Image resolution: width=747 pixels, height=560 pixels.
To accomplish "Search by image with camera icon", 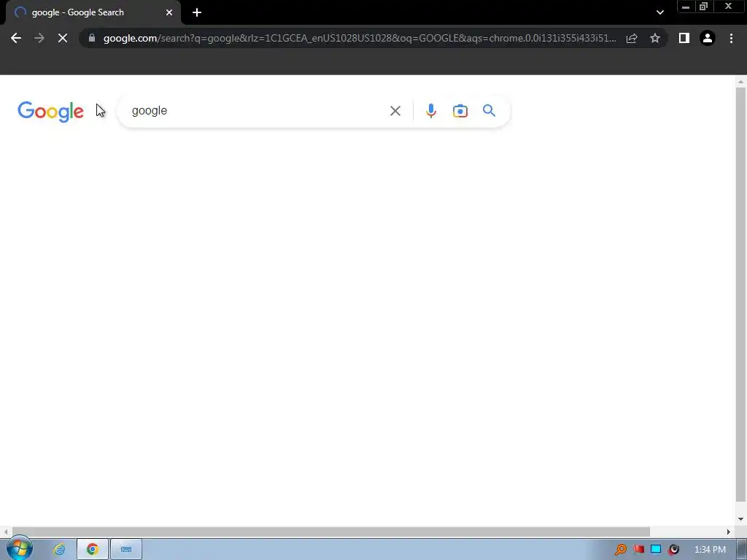I will (x=460, y=111).
